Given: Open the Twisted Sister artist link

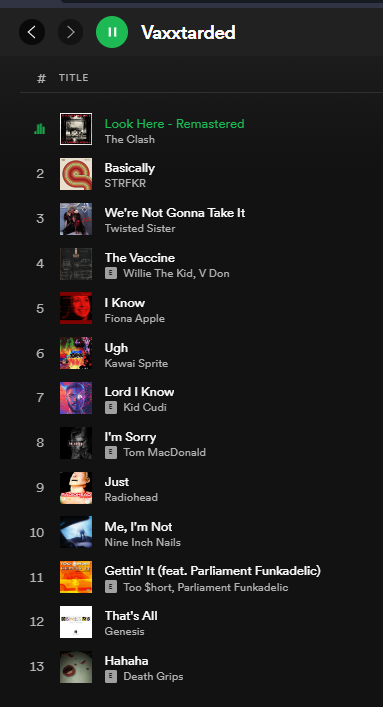Looking at the screenshot, I should pyautogui.click(x=140, y=228).
